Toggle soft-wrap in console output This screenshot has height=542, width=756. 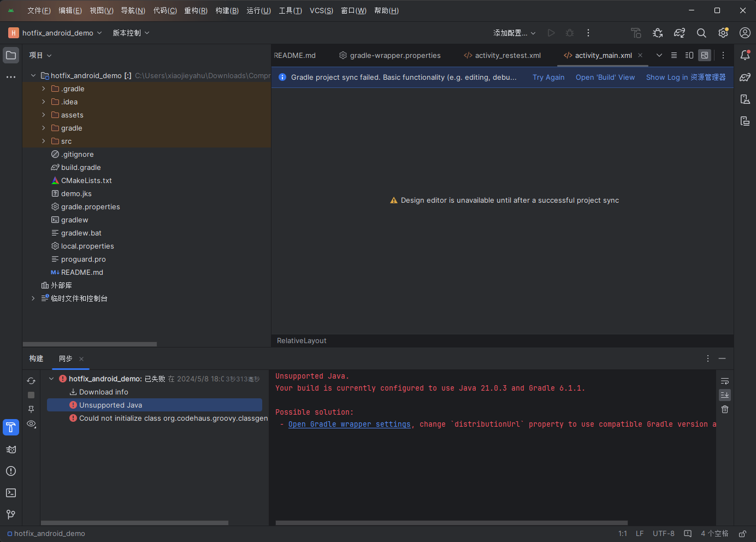(x=725, y=381)
